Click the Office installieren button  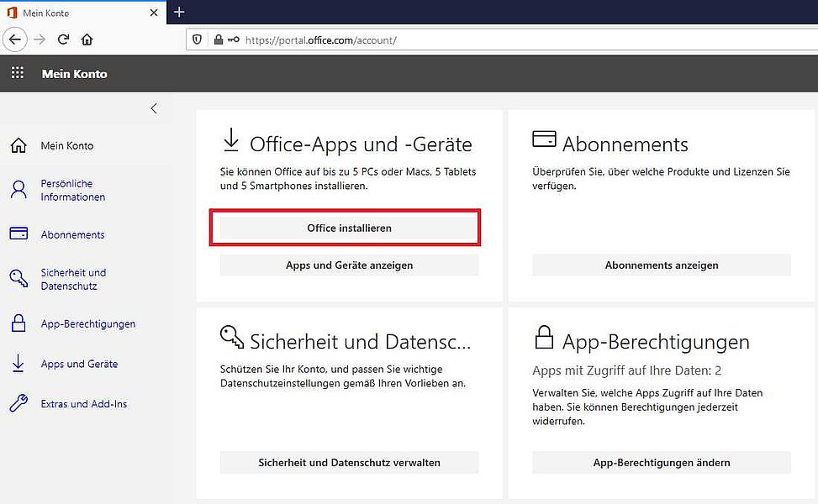tap(349, 228)
